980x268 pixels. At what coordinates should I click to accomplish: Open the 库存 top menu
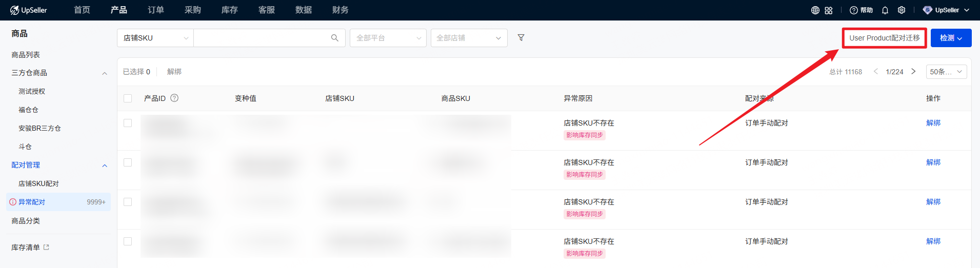tap(230, 10)
